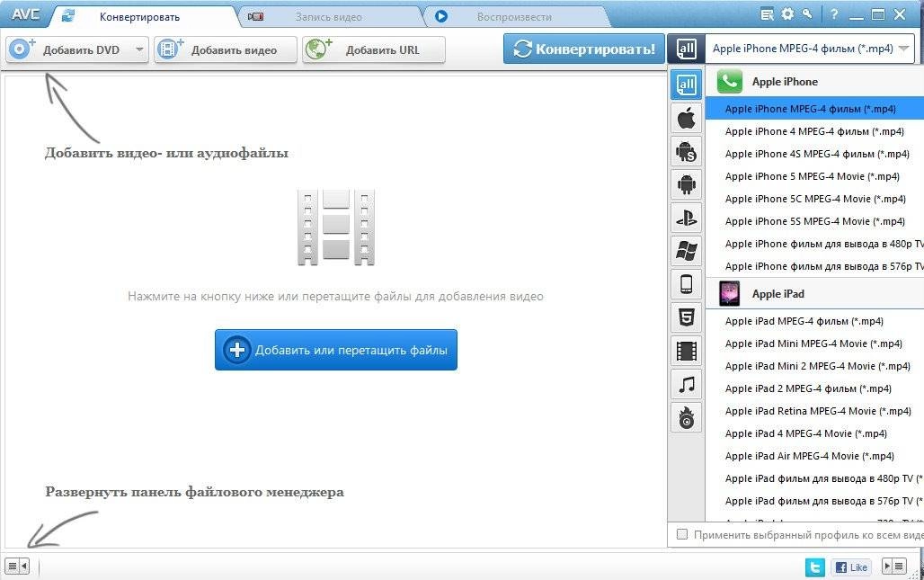924x580 pixels.
Task: Expand the Add DVD dropdown arrow
Action: coord(139,50)
